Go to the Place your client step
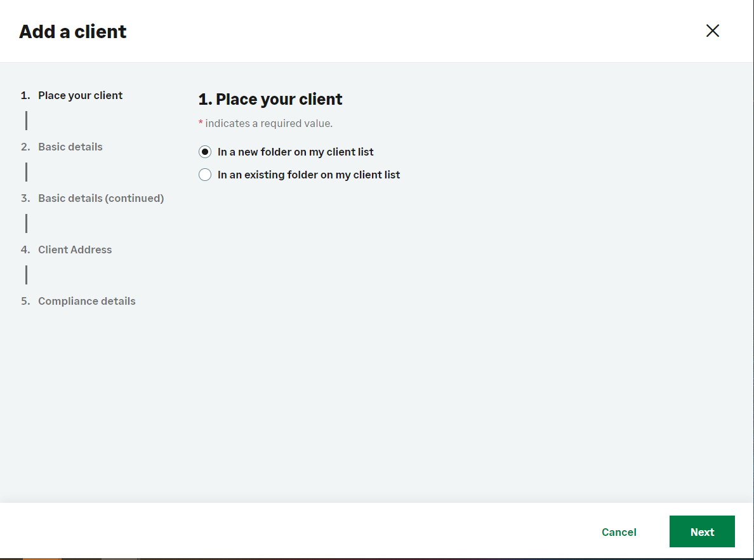The height and width of the screenshot is (560, 754). 80,95
